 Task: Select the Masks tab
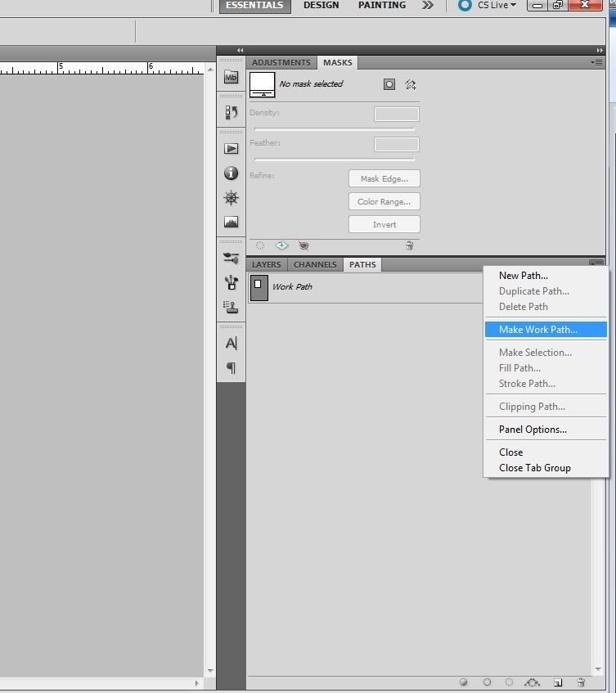[338, 62]
